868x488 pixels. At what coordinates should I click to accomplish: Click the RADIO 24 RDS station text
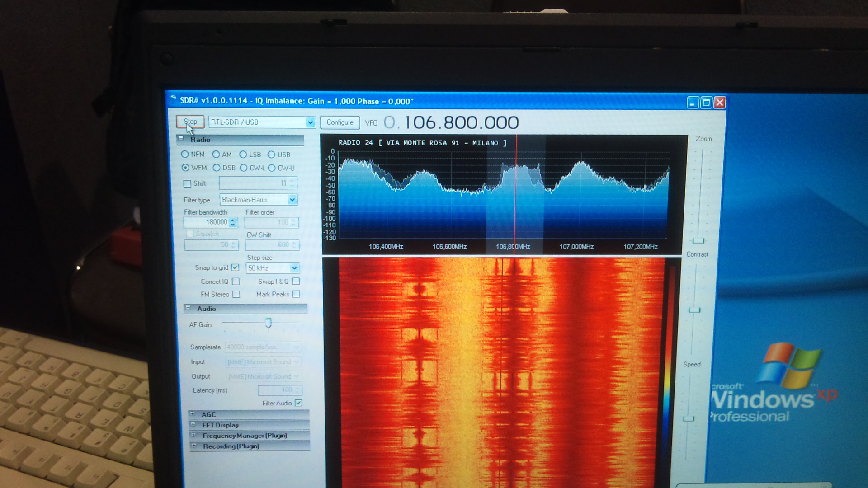(422, 143)
